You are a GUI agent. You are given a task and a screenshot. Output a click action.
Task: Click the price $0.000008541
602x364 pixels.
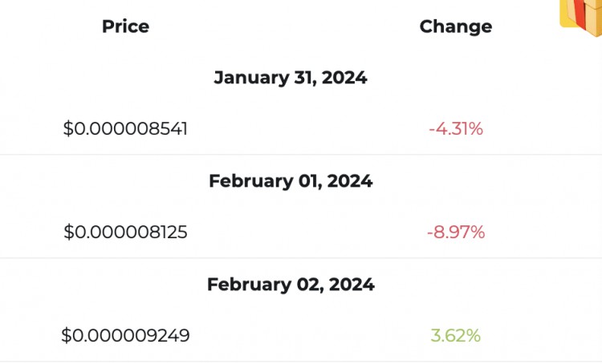point(125,128)
